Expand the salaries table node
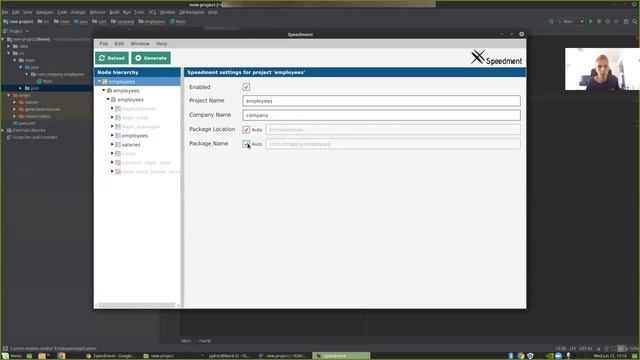The width and height of the screenshot is (640, 360). 112,144
